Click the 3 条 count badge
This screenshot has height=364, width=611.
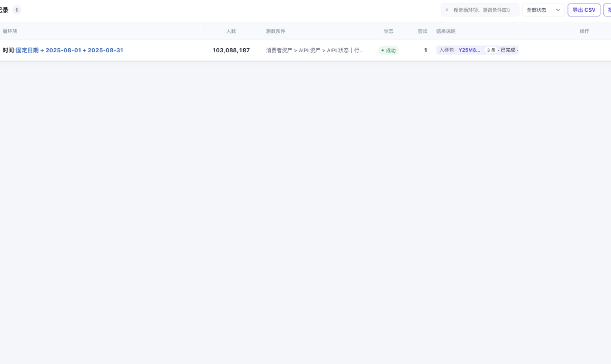[491, 50]
